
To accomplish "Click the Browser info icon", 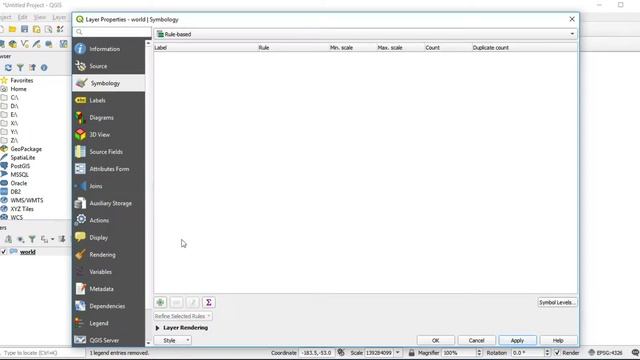I will (x=44, y=68).
